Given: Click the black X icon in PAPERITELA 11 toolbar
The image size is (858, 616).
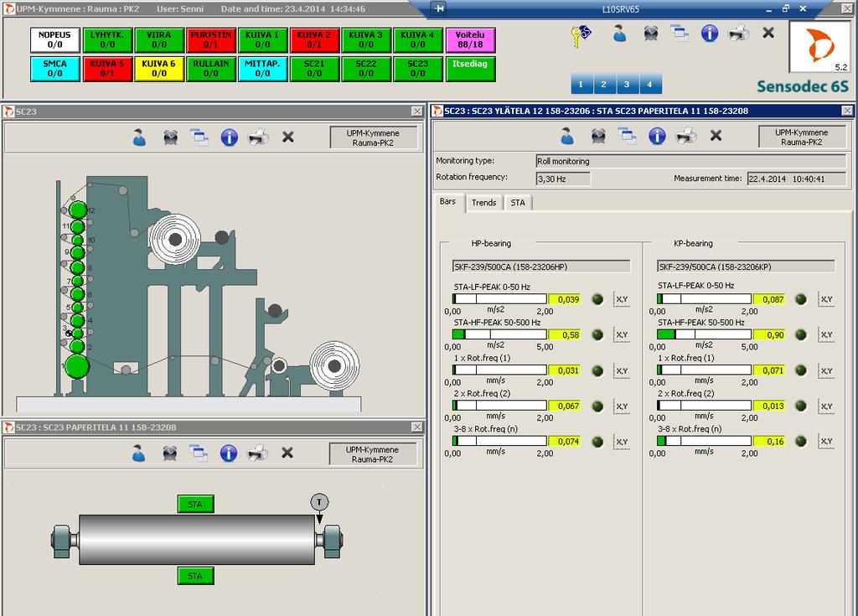Looking at the screenshot, I should pyautogui.click(x=287, y=453).
